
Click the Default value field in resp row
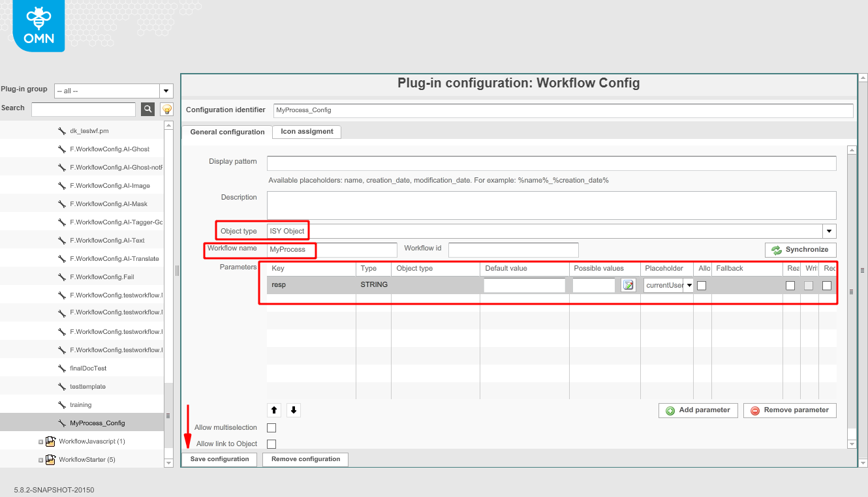point(525,285)
